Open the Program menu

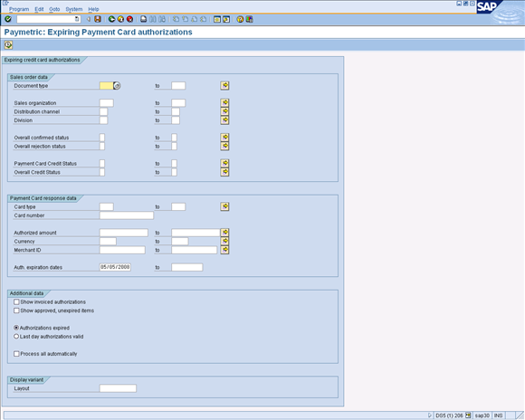point(19,9)
